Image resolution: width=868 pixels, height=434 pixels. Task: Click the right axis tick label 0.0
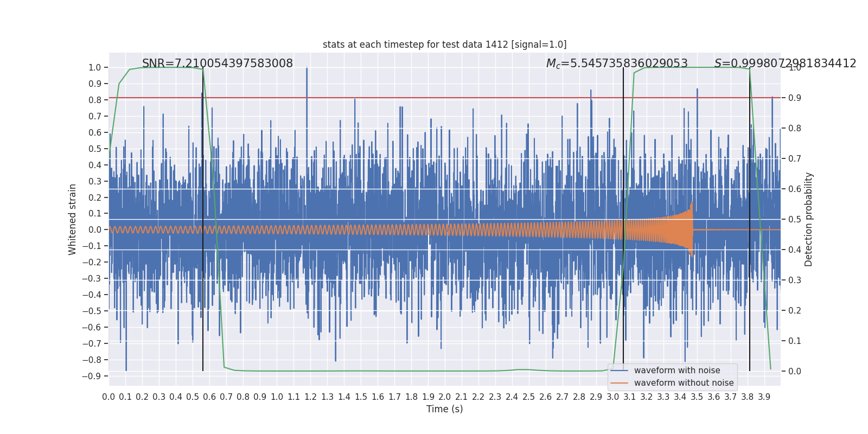coord(795,372)
